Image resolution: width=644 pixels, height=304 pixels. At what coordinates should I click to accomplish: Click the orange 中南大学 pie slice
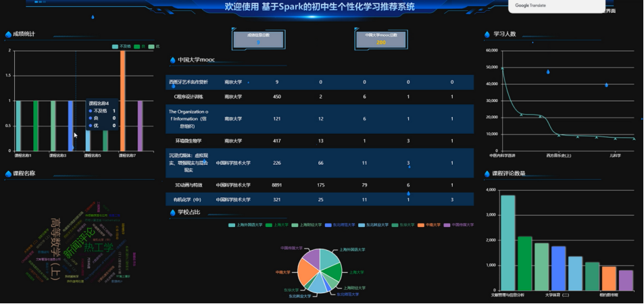point(306,271)
